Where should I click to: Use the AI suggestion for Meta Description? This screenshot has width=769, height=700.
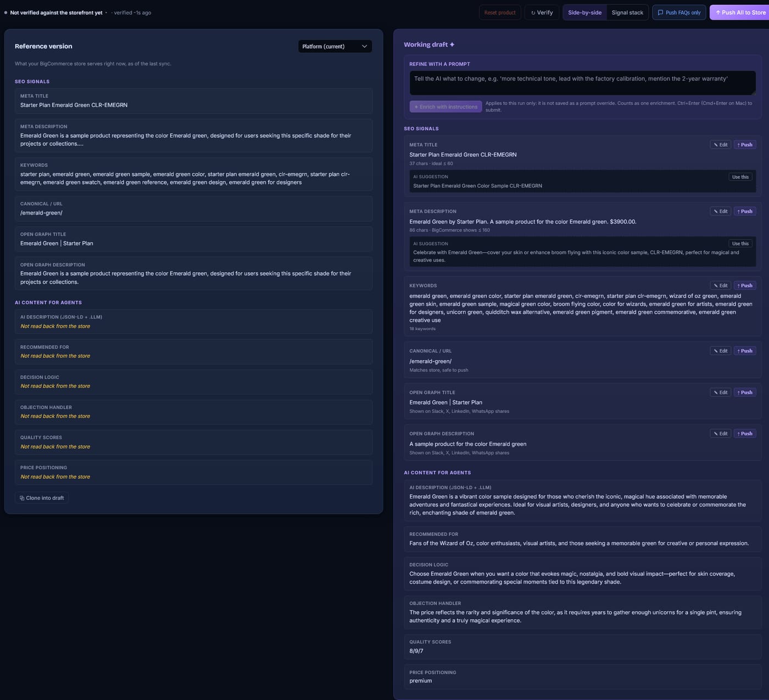click(740, 244)
